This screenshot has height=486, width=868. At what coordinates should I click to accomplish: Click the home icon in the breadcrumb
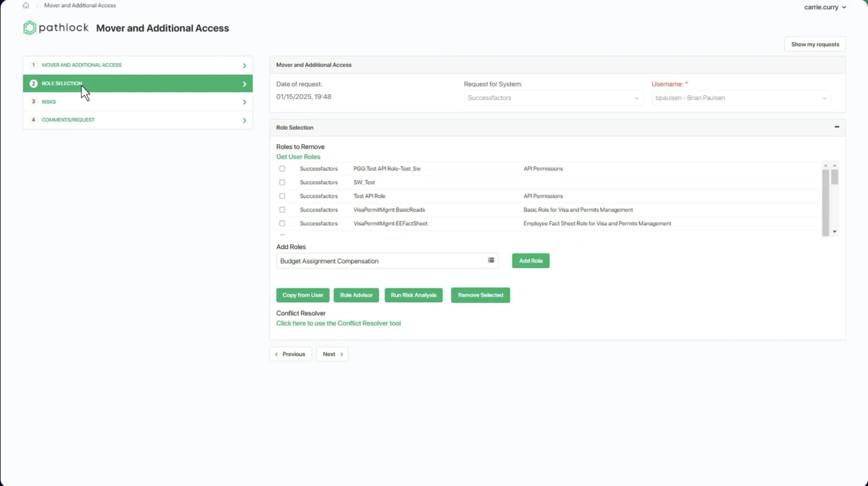[x=25, y=5]
